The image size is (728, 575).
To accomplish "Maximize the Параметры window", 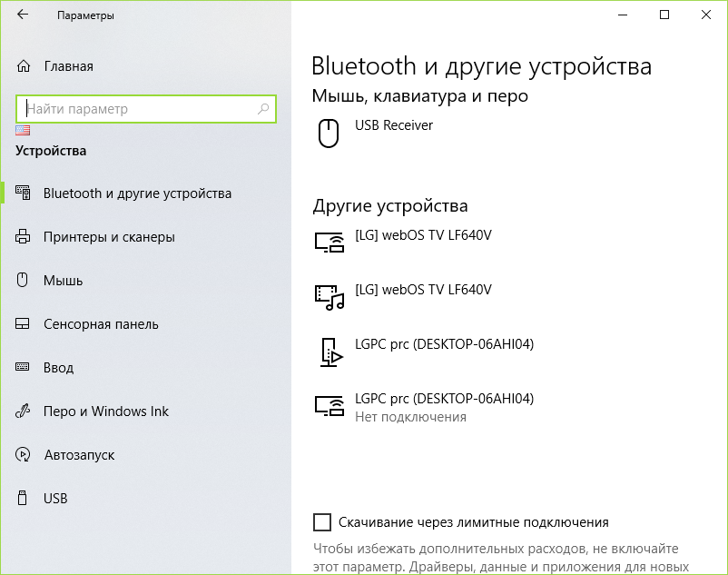I will (664, 15).
